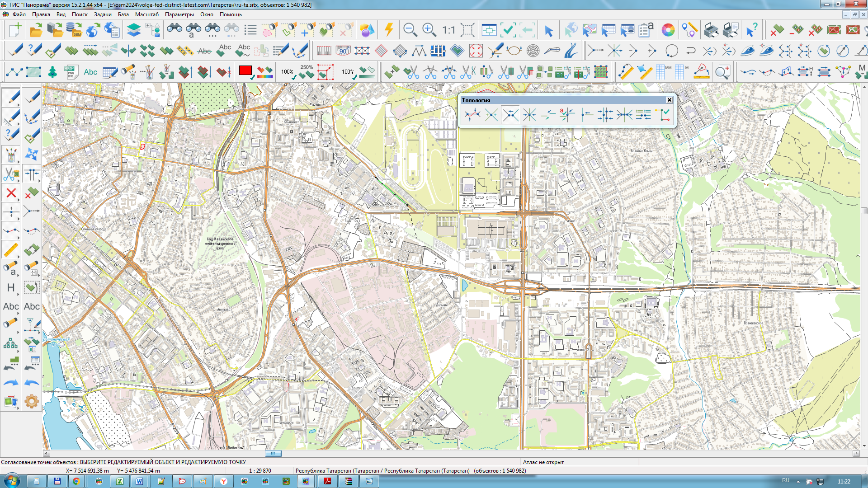Expand the yellow ruler tool flyout

click(x=19, y=256)
